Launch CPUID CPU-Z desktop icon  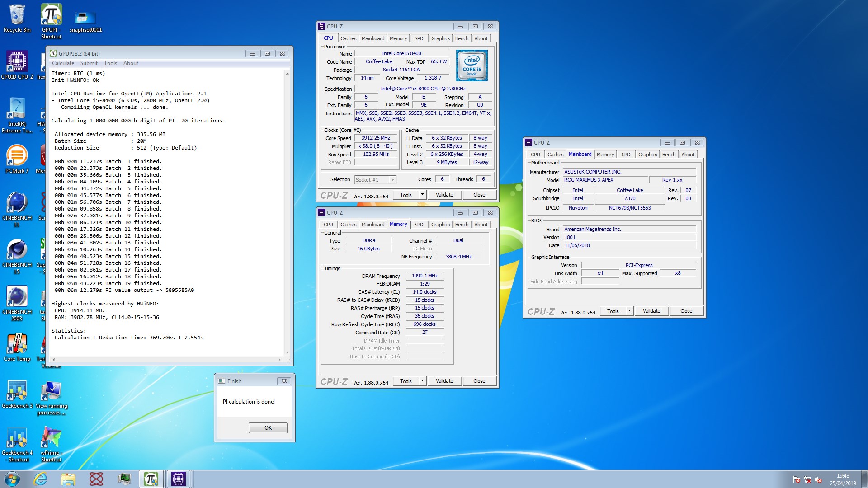17,65
